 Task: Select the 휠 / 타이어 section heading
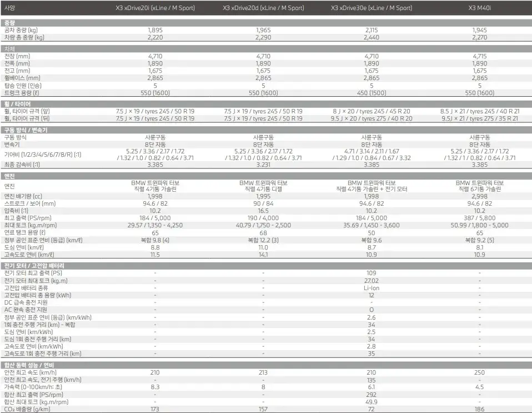(x=17, y=104)
